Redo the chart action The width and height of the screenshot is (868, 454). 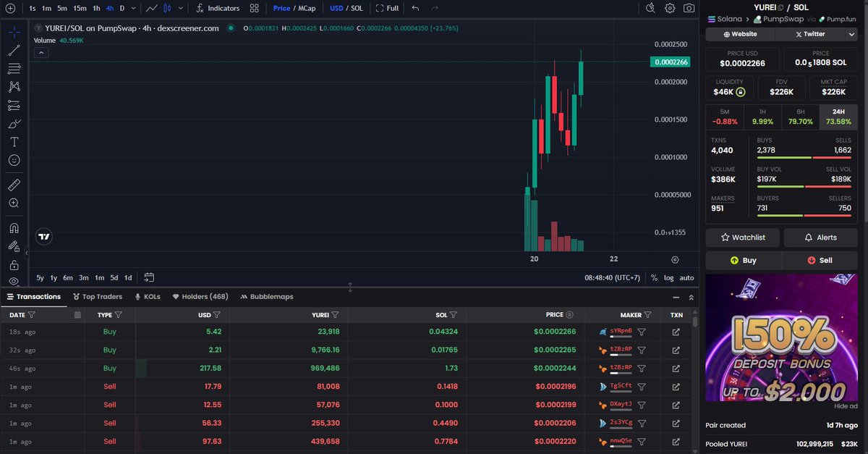(434, 8)
